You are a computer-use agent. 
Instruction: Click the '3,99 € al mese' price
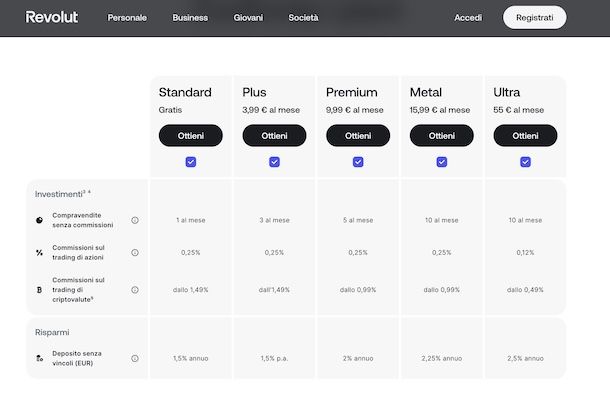(271, 110)
